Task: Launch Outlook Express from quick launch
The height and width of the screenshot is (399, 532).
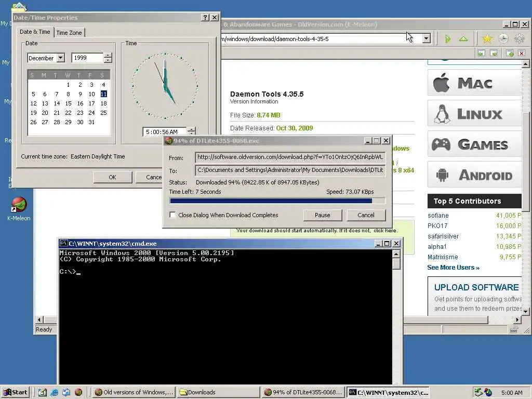Action: [66, 392]
